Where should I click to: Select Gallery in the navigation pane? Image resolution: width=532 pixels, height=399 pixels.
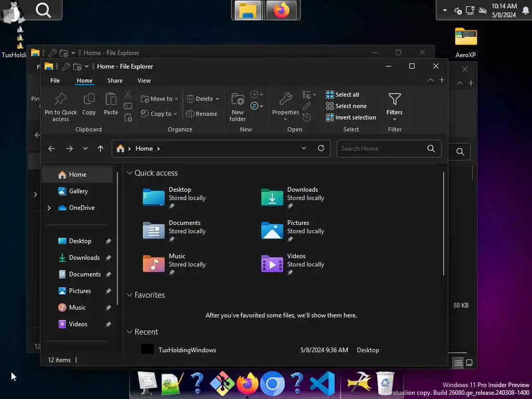[78, 191]
